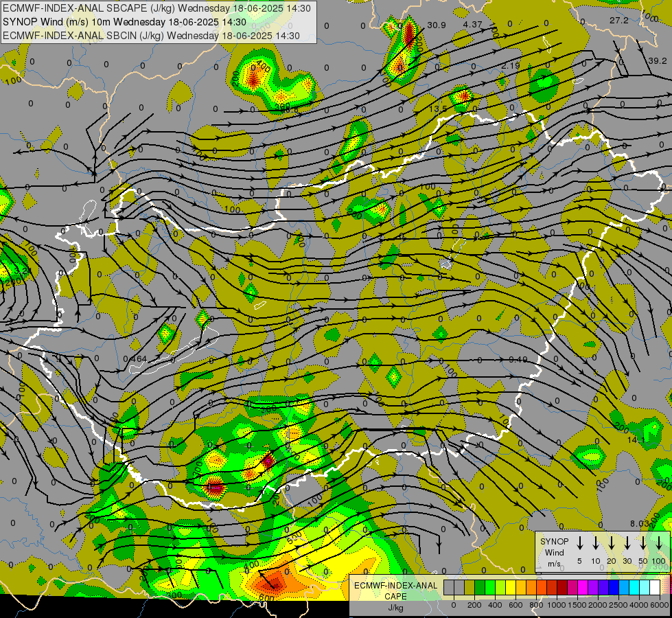The height and width of the screenshot is (618, 672).
Task: Click the 14.1 value on the map
Action: pos(636,440)
